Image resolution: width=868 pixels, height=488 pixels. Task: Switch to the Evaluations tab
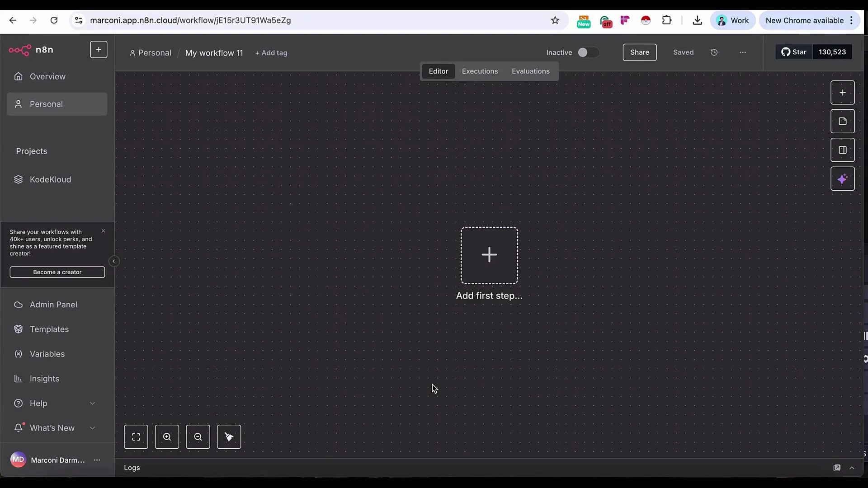pyautogui.click(x=531, y=71)
